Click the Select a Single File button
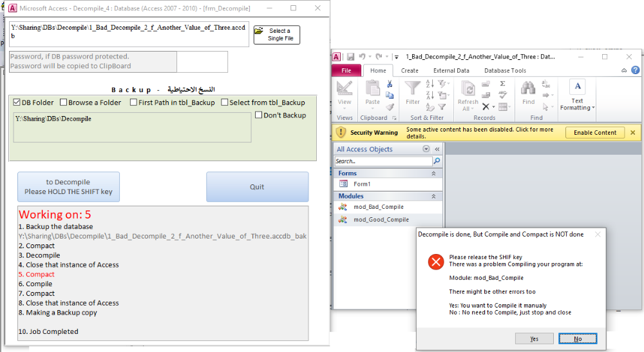Viewport: 644px width, 352px height. pos(277,35)
